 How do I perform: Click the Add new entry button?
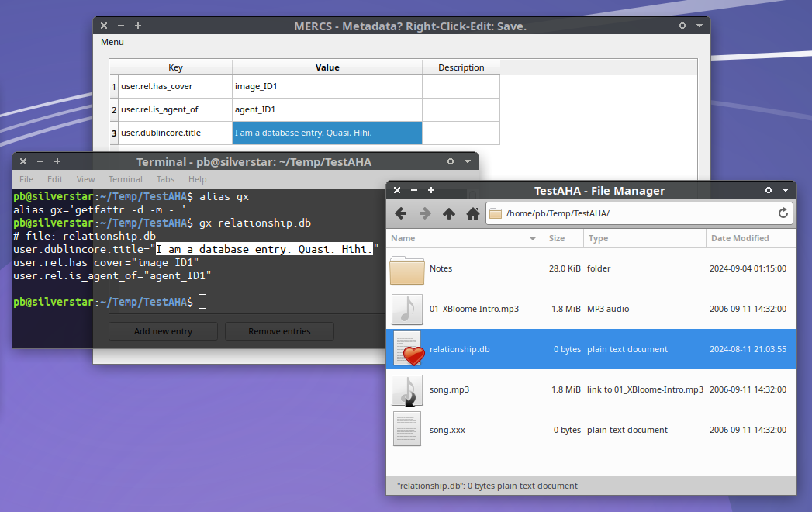click(163, 331)
